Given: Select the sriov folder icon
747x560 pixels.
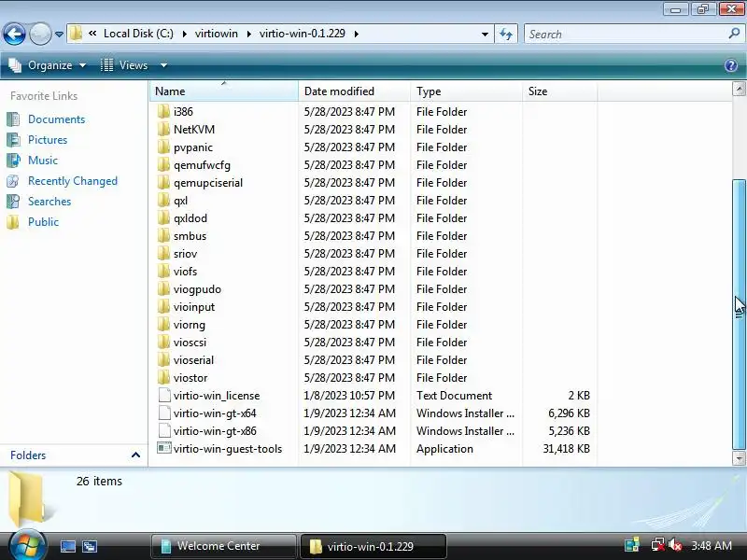Looking at the screenshot, I should pyautogui.click(x=163, y=253).
